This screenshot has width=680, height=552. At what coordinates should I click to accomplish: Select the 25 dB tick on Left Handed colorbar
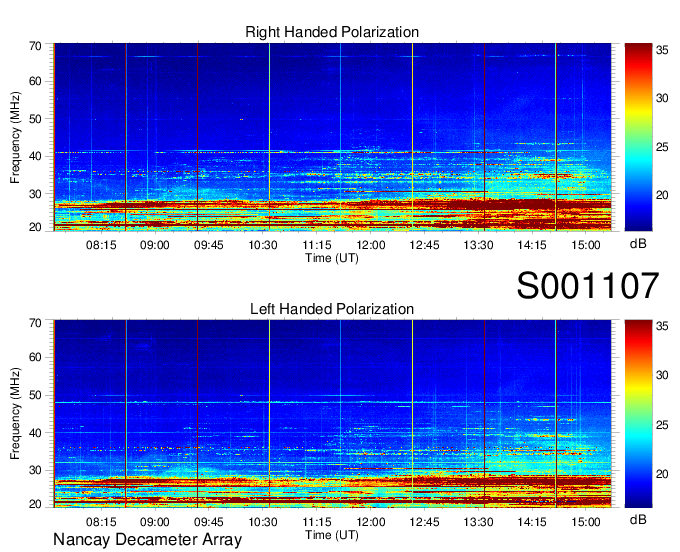662,425
